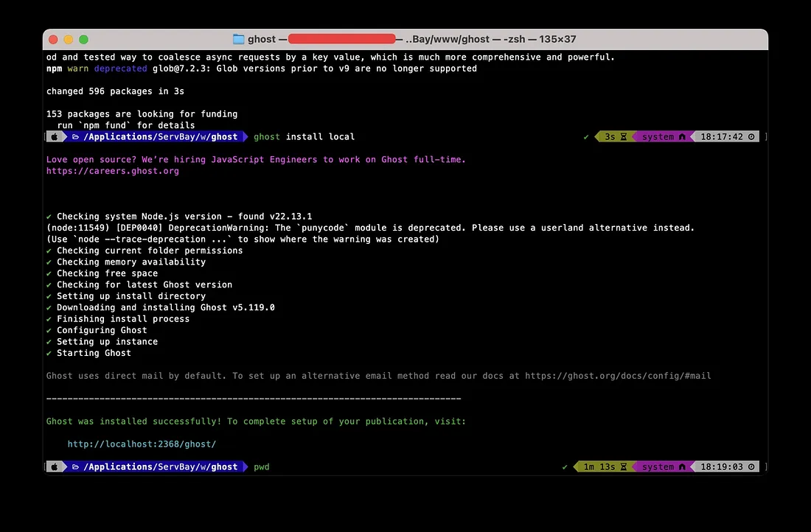Image resolution: width=811 pixels, height=532 pixels.
Task: Click the 'Love open source?' hiring message
Action: pos(256,160)
